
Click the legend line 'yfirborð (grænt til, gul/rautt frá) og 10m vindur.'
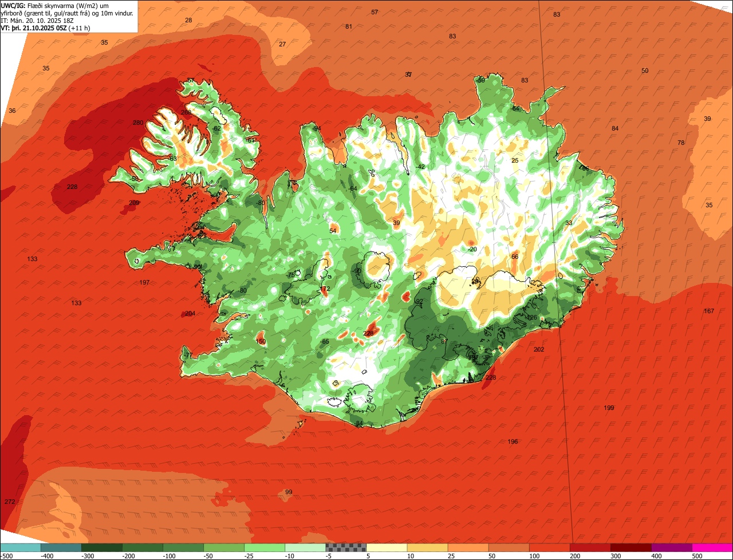(67, 13)
